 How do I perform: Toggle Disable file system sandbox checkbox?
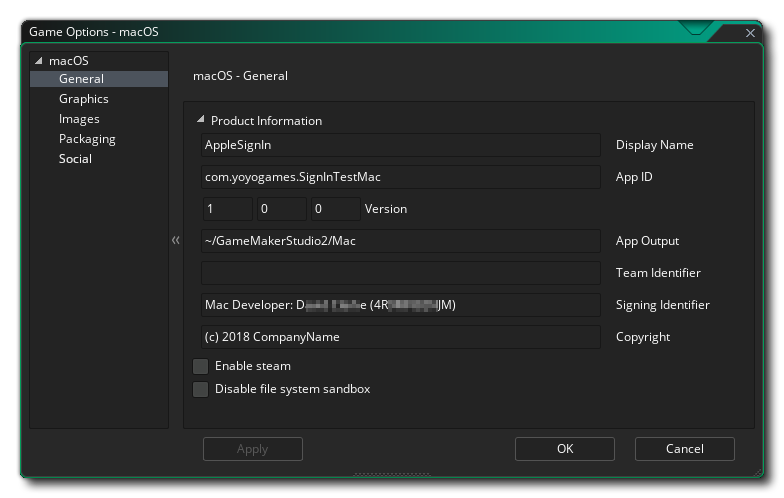(201, 389)
